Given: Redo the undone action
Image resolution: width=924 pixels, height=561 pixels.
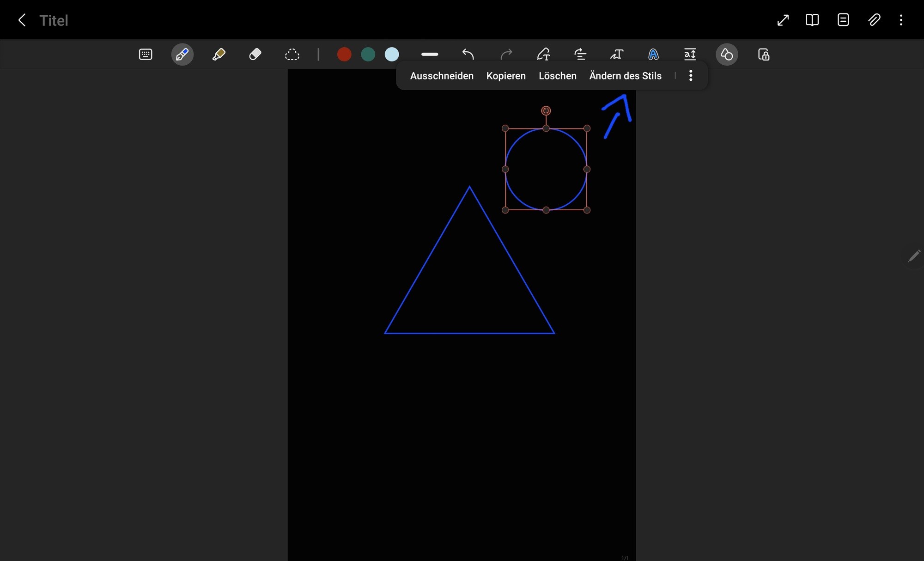Looking at the screenshot, I should (506, 55).
